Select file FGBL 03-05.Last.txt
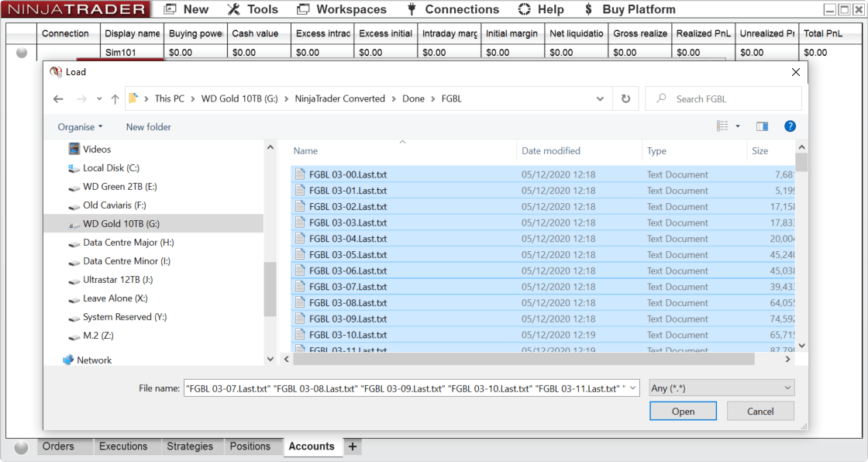 click(542, 255)
